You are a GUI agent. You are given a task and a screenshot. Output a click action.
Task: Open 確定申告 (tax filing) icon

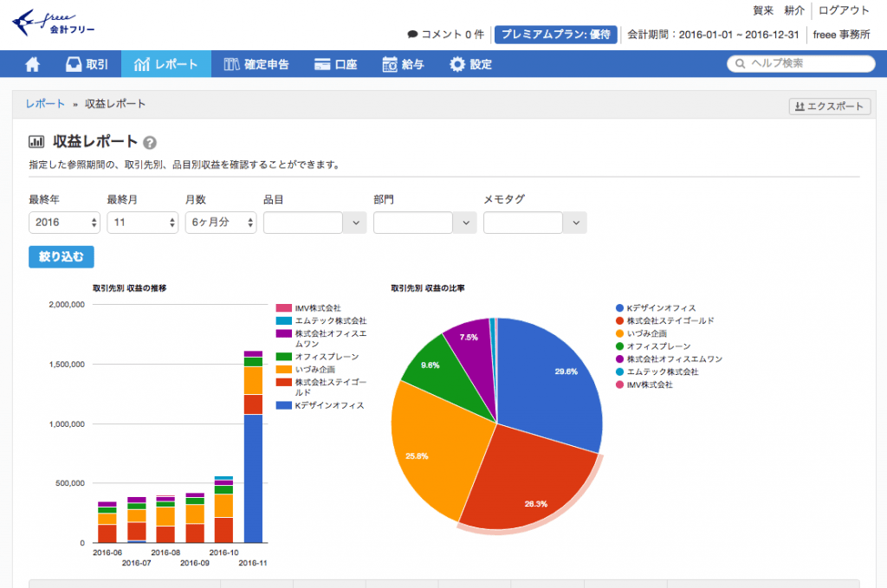[231, 63]
